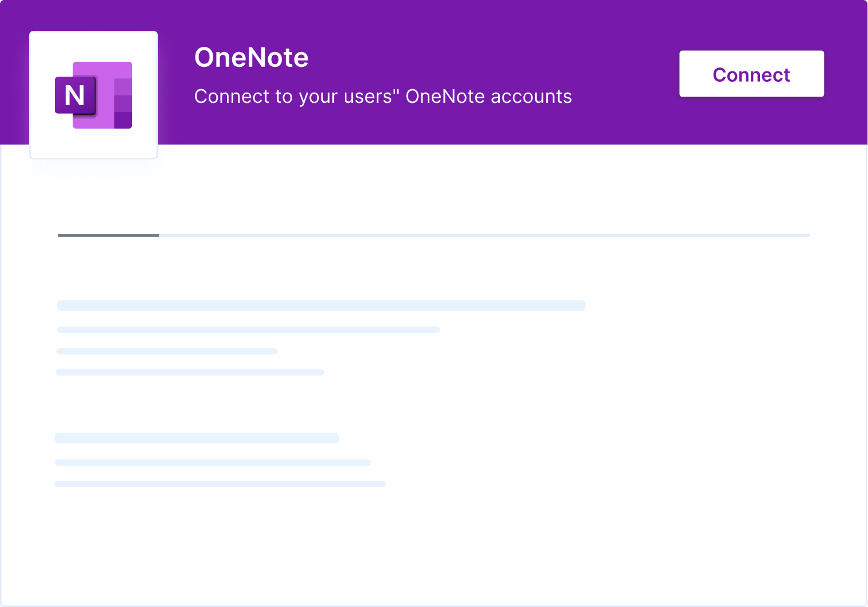
Task: Click the first wide placeholder line
Action: point(320,305)
